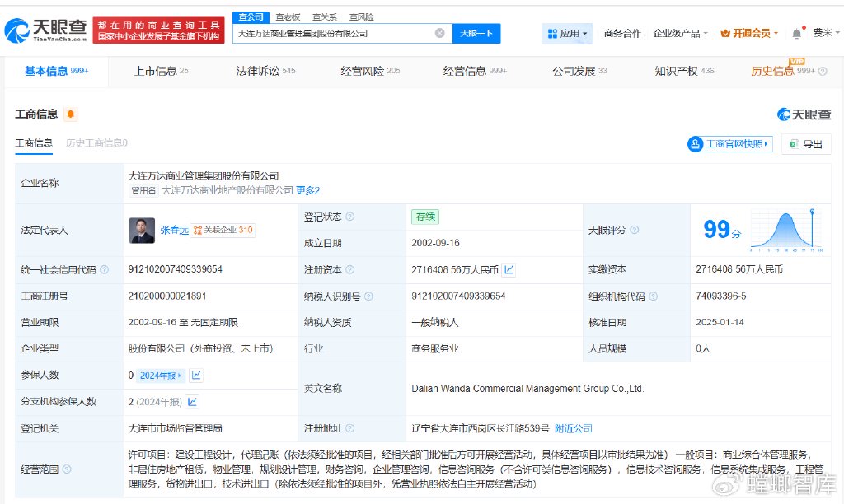The width and height of the screenshot is (844, 504).
Task: Click the help icon next to 登记状态
Action: (x=350, y=217)
